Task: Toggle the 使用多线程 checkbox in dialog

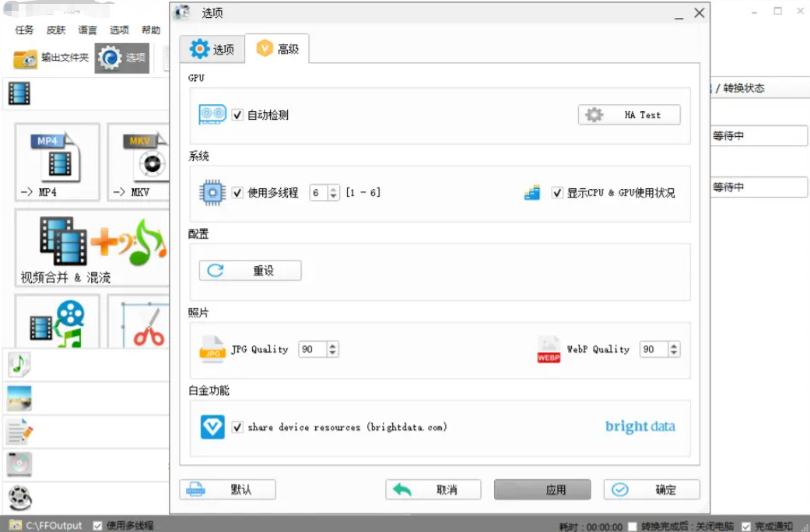Action: [237, 193]
